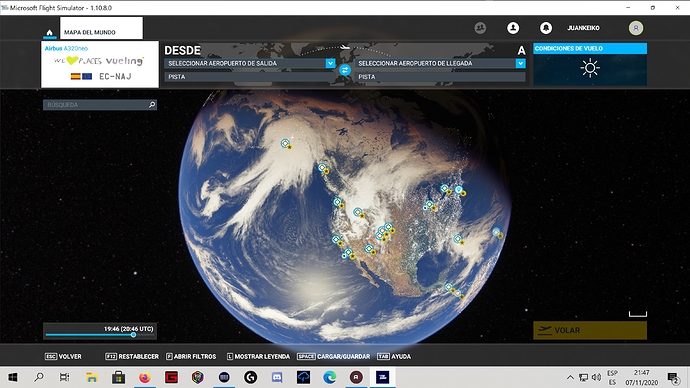The width and height of the screenshot is (690, 388).
Task: Select the lone Atlantic island airport marker
Action: click(497, 233)
